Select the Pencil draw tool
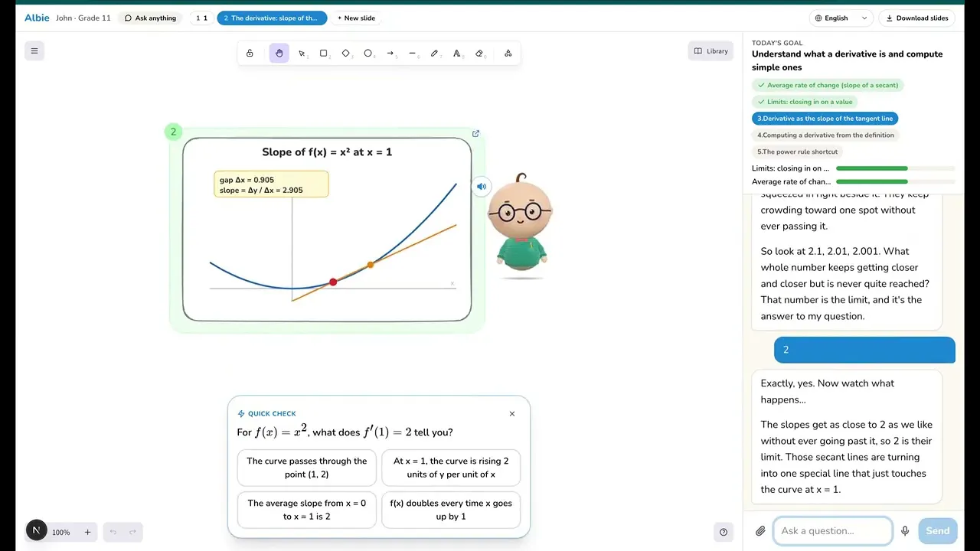The width and height of the screenshot is (980, 551). click(435, 54)
